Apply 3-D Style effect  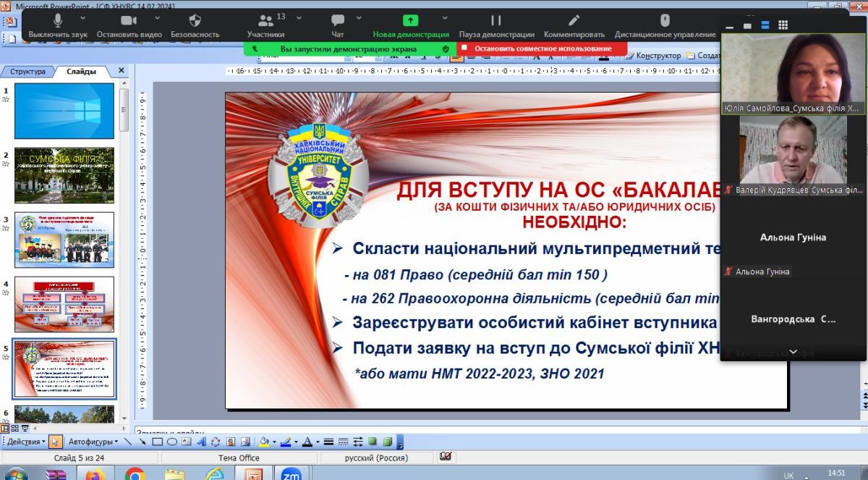coord(387,442)
